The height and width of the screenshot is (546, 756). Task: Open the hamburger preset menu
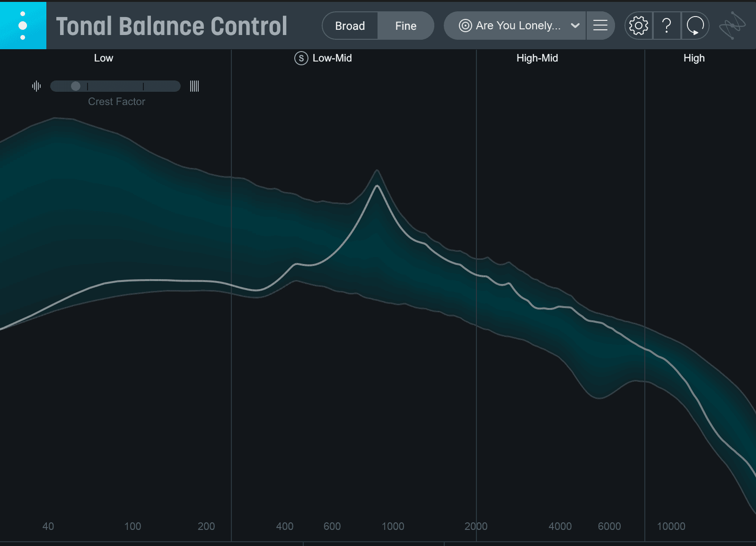(600, 26)
